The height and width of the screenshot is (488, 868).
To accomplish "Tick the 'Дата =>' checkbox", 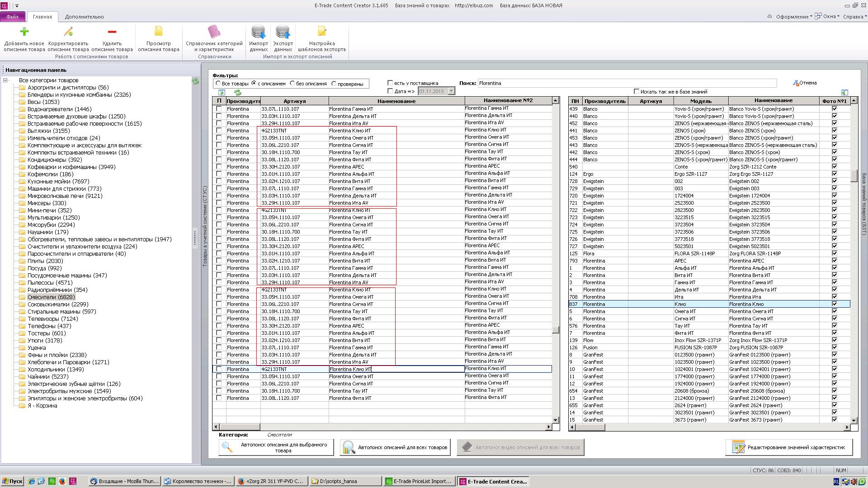I will 390,91.
